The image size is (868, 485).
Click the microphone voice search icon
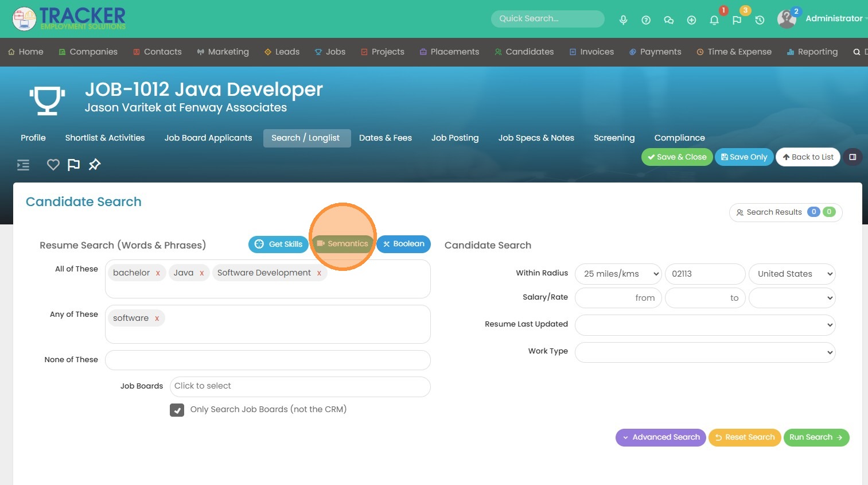(x=623, y=20)
